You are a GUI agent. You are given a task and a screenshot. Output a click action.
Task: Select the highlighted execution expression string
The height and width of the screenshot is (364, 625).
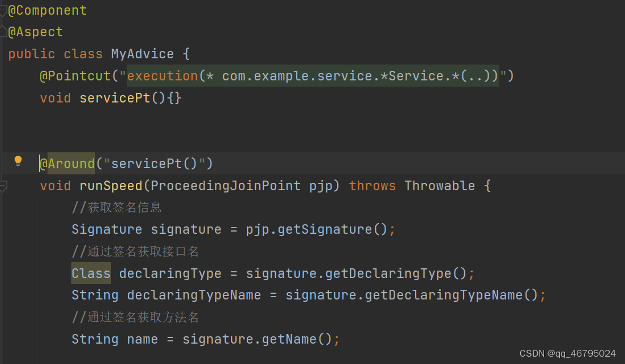tap(311, 75)
